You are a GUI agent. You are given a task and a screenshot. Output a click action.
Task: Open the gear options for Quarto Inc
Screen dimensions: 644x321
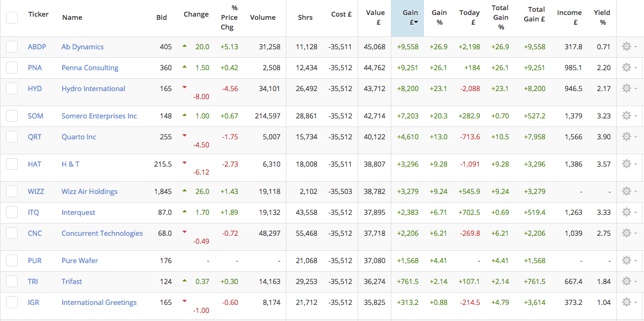[x=629, y=137]
